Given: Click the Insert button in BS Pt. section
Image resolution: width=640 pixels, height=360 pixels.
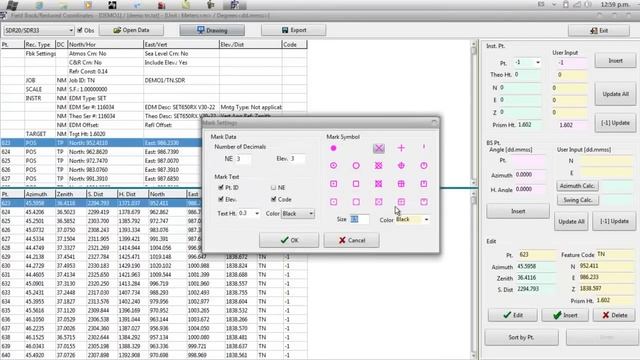Looking at the screenshot, I should pos(518,211).
